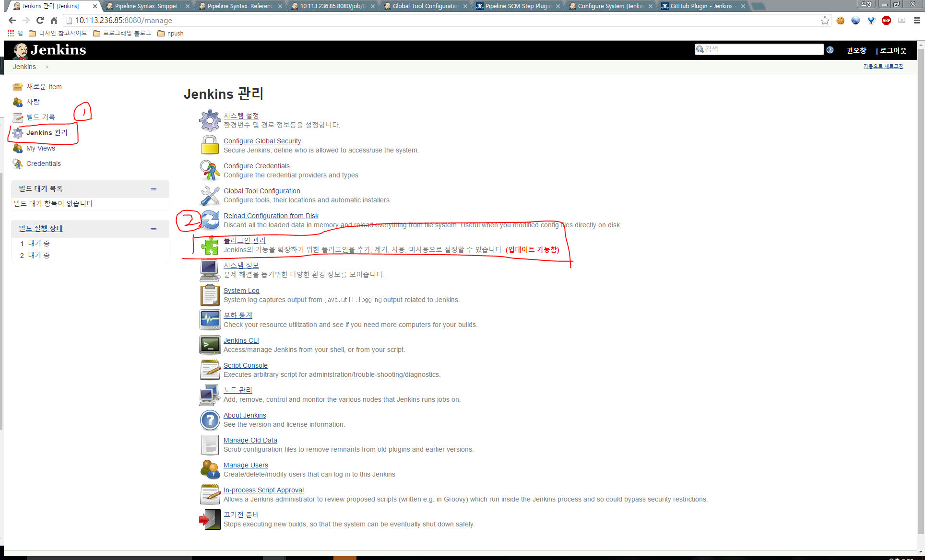The width and height of the screenshot is (925, 560).
Task: Open the Script Console link
Action: coord(246,365)
